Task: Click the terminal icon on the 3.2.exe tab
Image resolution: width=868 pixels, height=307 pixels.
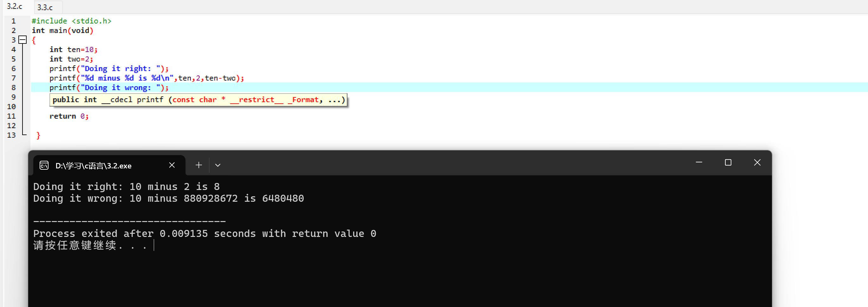Action: [44, 166]
